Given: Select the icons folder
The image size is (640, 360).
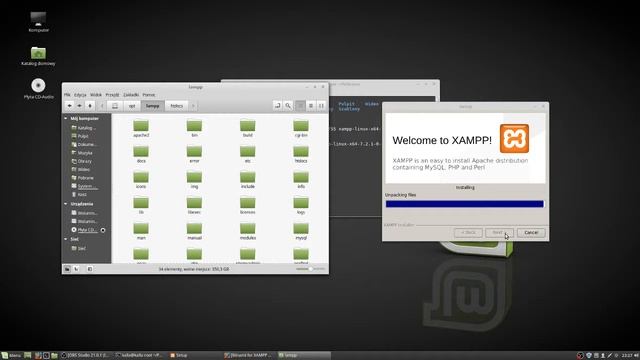Looking at the screenshot, I should (141, 180).
